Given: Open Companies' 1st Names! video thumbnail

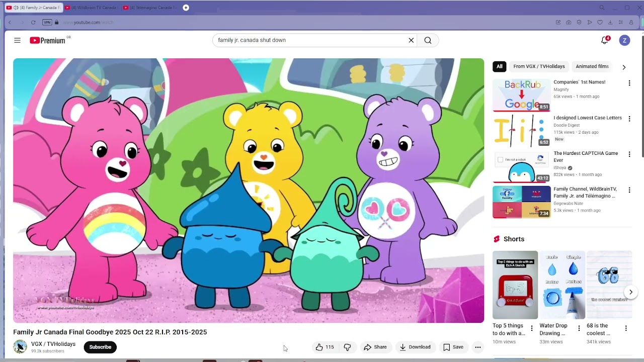Looking at the screenshot, I should (x=521, y=95).
